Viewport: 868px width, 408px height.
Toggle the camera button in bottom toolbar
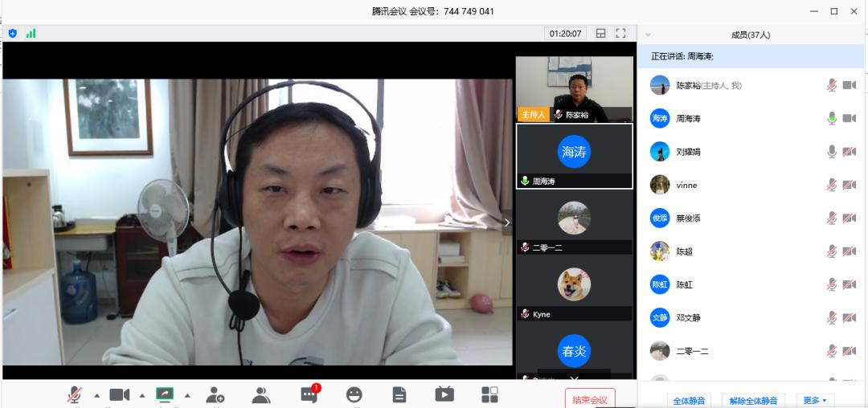point(119,394)
